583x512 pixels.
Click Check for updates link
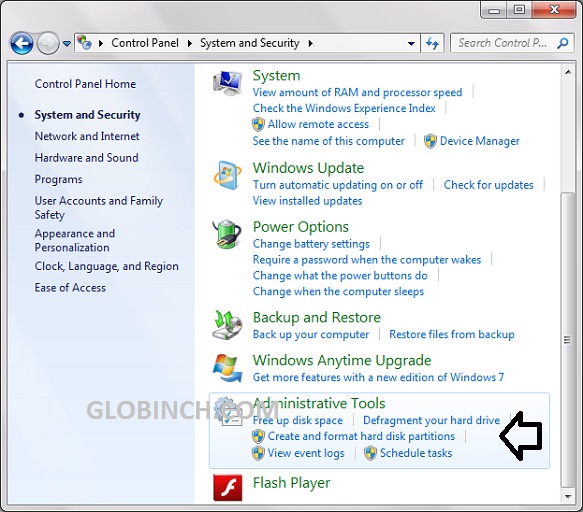click(489, 185)
